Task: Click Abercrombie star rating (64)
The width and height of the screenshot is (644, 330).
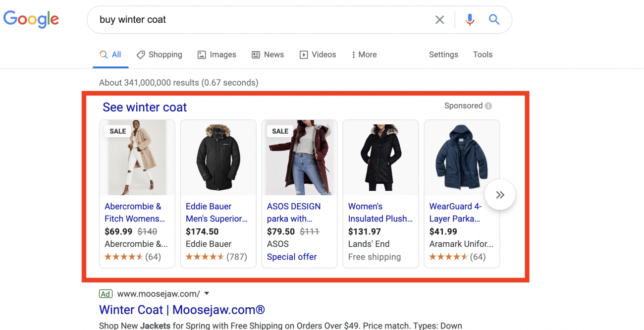Action: tap(133, 257)
